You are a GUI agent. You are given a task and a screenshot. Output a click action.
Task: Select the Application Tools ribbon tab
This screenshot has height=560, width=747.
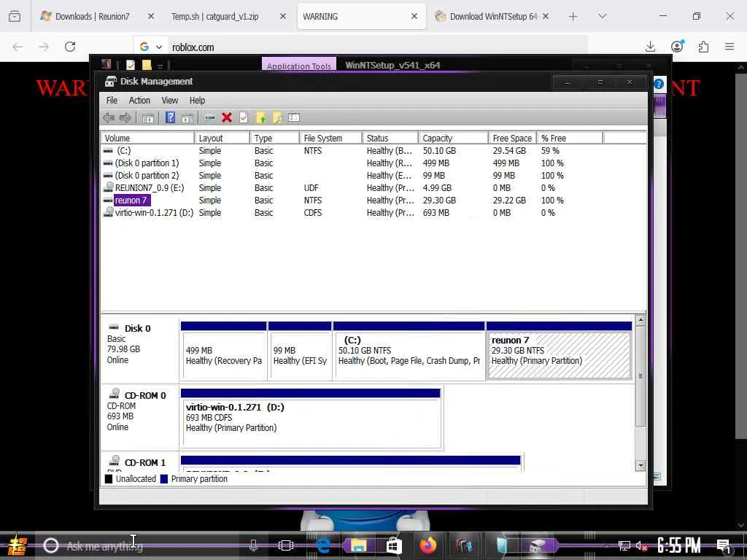(x=298, y=66)
